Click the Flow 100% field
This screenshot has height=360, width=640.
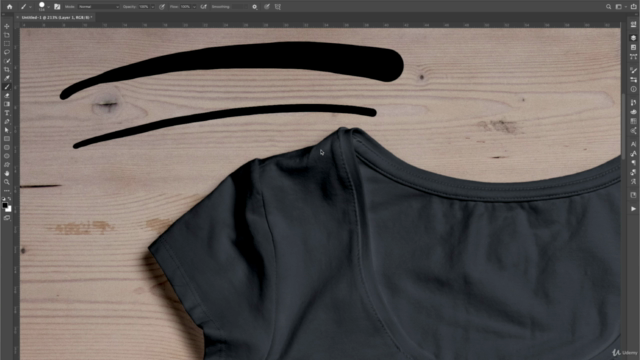point(186,7)
